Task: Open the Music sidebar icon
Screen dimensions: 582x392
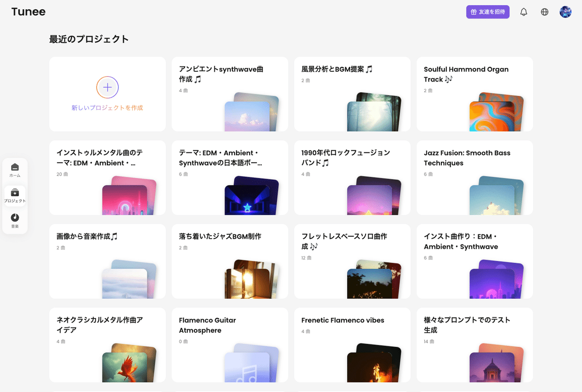Action: click(x=15, y=221)
